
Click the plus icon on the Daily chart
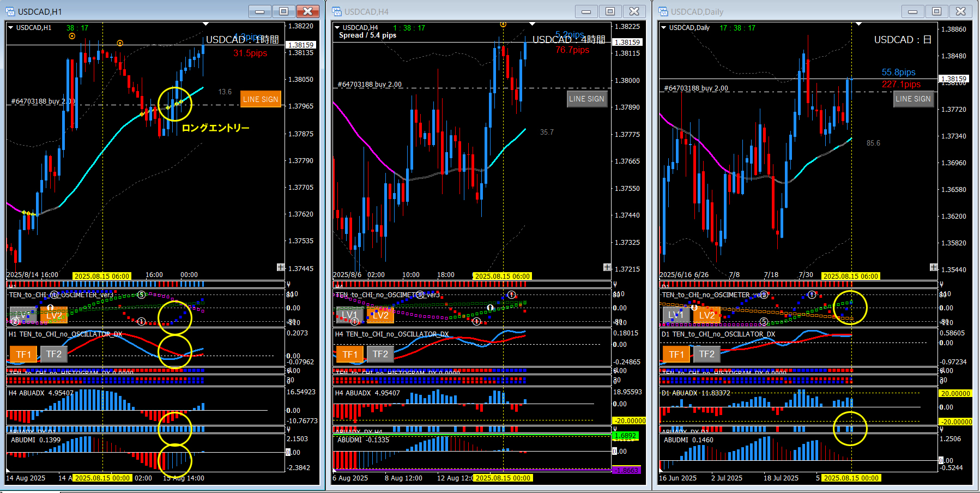pos(934,267)
